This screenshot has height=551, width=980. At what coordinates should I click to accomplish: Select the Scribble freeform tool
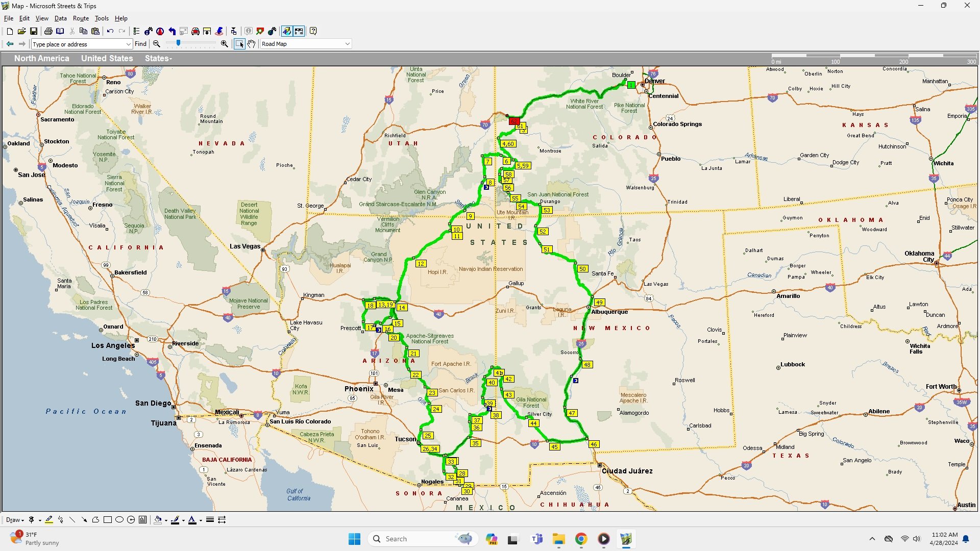coord(61,520)
